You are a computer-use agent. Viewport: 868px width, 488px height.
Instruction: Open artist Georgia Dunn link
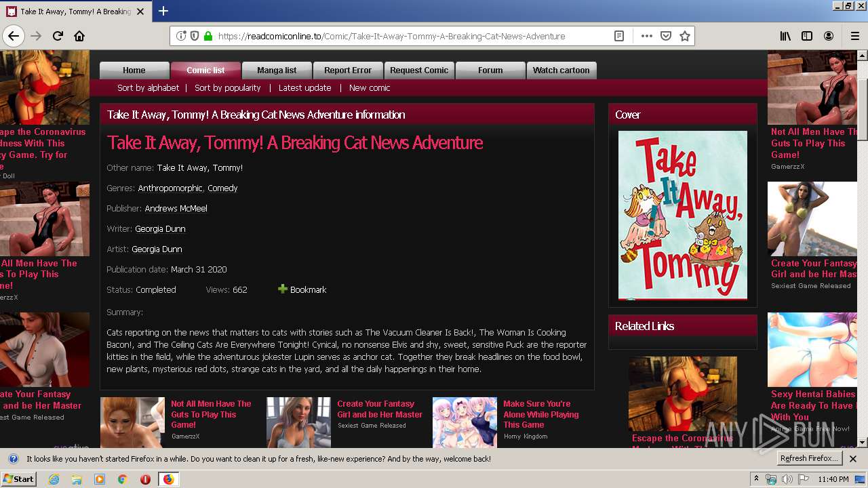pos(157,249)
